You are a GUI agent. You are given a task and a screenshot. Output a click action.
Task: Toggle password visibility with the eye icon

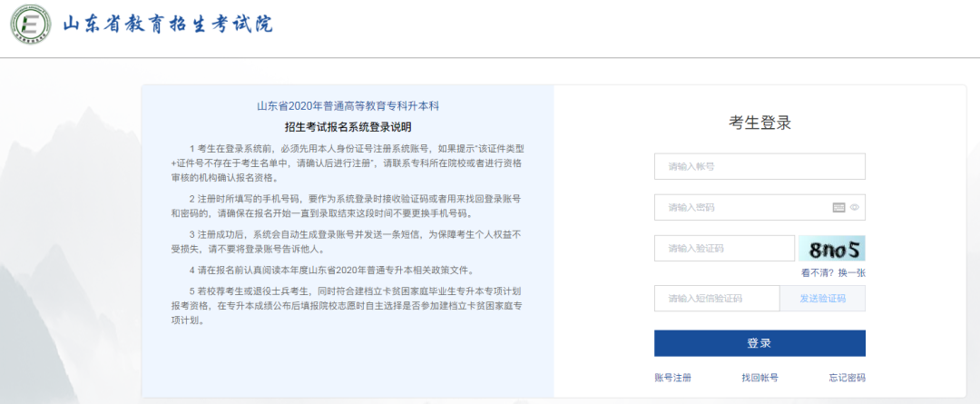(x=855, y=207)
